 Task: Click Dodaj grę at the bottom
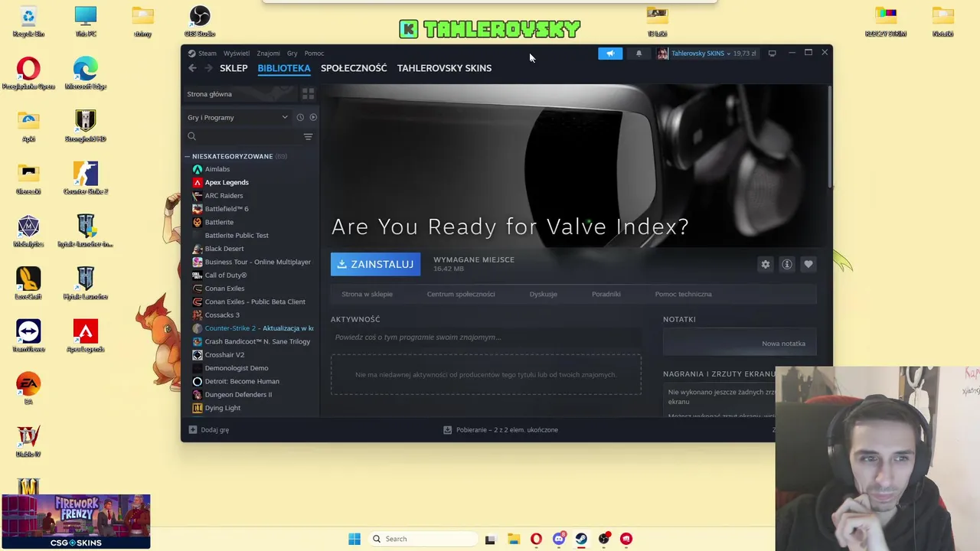coord(208,430)
